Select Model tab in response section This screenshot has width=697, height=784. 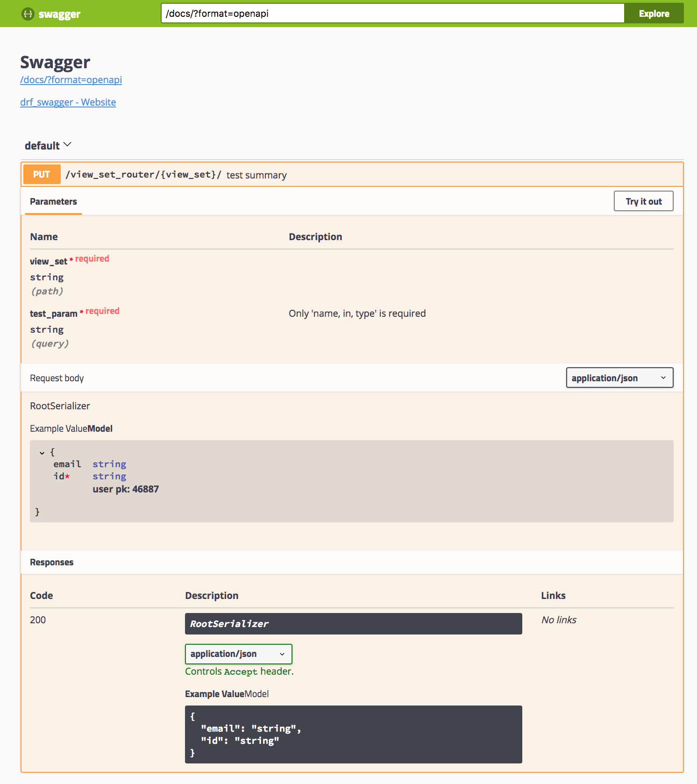coord(257,694)
